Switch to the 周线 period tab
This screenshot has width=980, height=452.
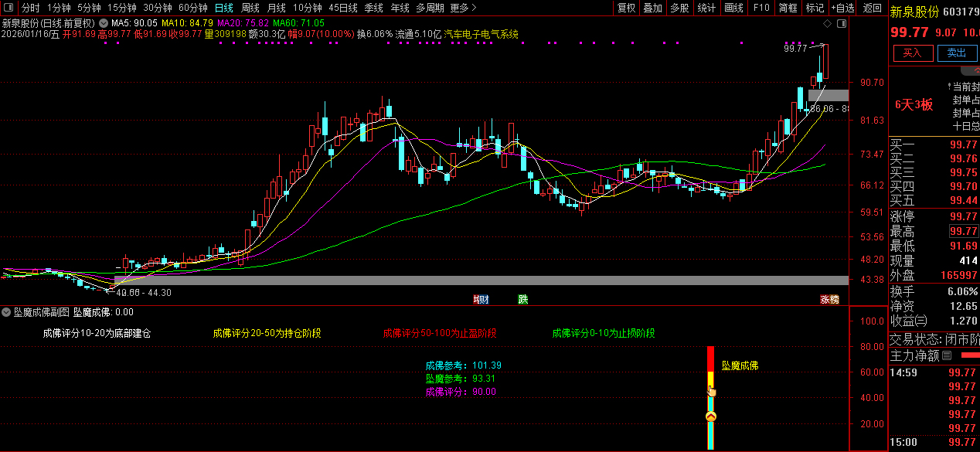[x=250, y=8]
